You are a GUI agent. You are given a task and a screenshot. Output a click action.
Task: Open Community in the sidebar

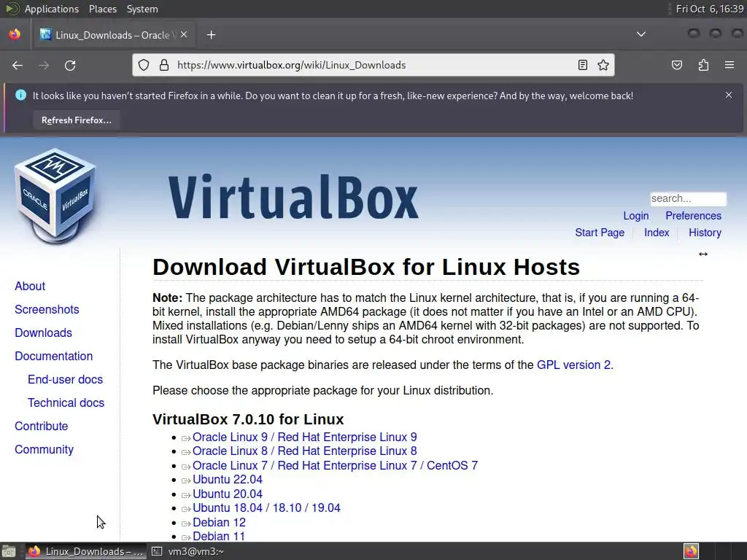(x=44, y=449)
